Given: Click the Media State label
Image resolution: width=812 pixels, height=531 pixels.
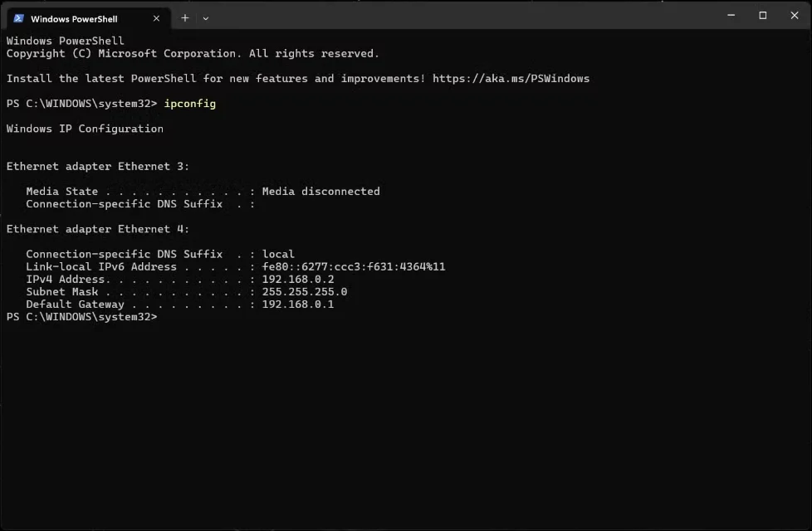Looking at the screenshot, I should click(x=62, y=192).
